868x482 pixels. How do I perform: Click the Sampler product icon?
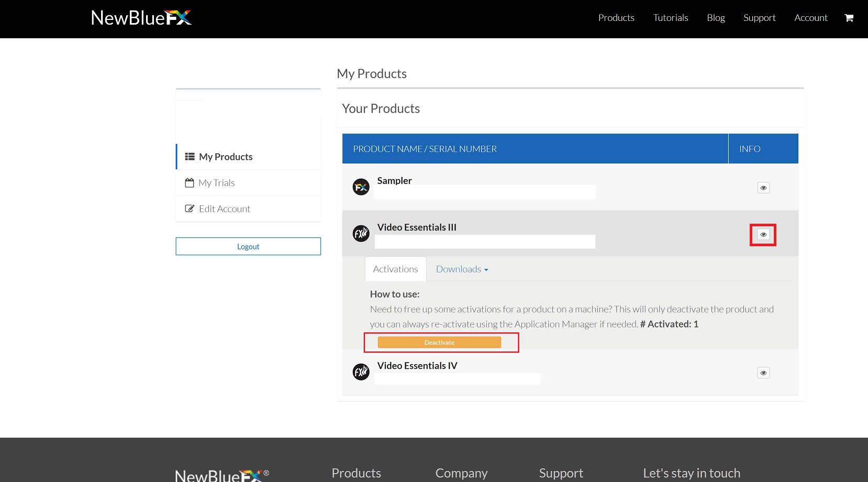(x=361, y=187)
